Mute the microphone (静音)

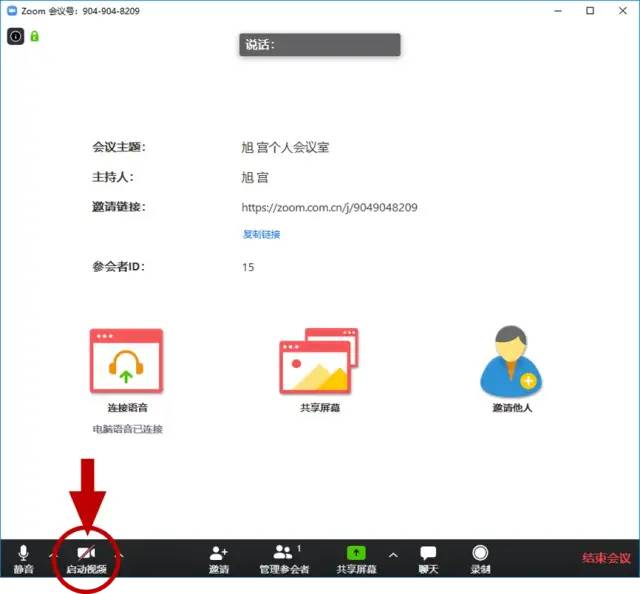click(23, 558)
